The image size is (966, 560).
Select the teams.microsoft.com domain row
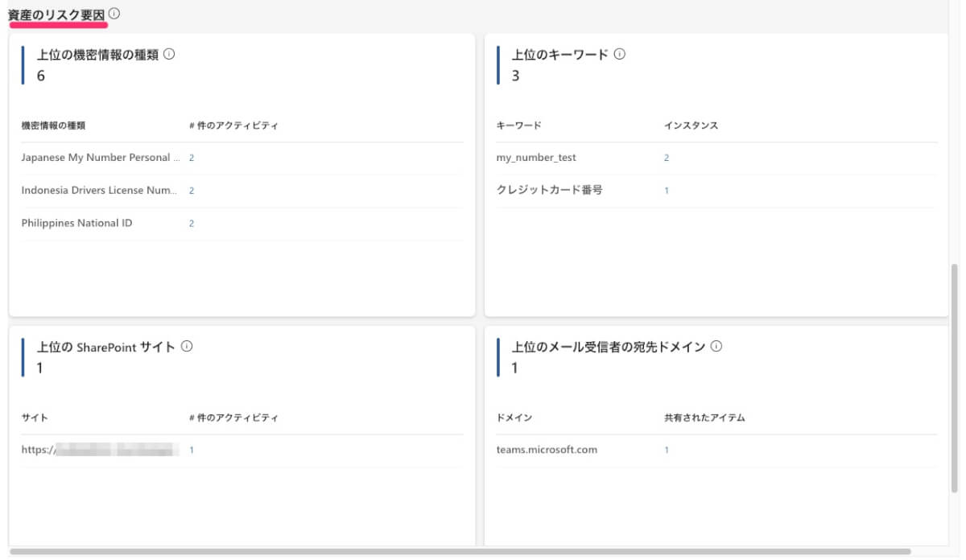coord(547,450)
